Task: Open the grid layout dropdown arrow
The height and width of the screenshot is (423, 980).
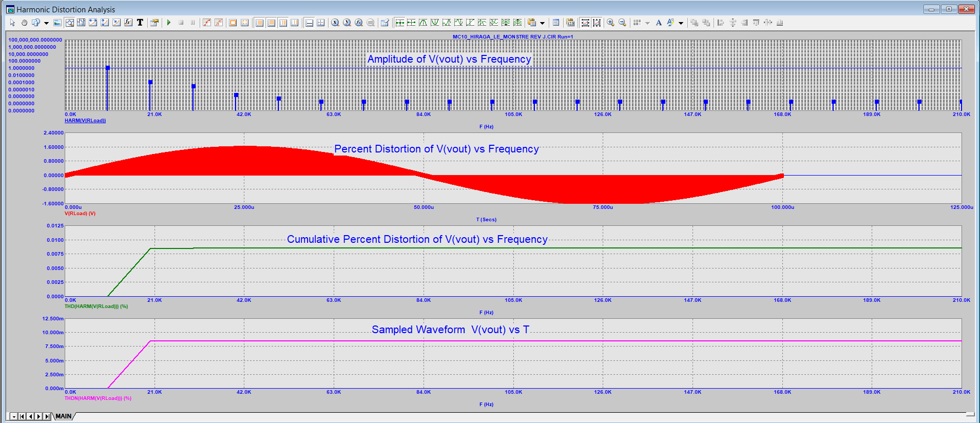Action: coord(647,23)
